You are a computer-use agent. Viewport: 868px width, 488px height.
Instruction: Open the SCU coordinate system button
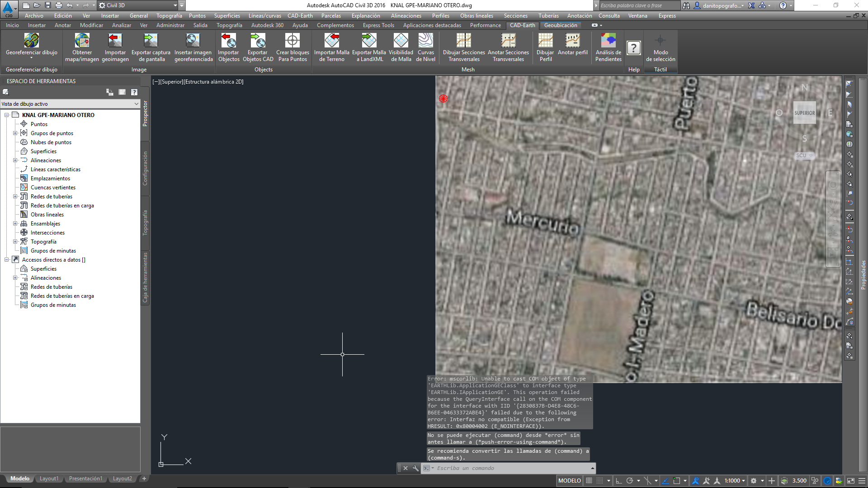coord(804,155)
